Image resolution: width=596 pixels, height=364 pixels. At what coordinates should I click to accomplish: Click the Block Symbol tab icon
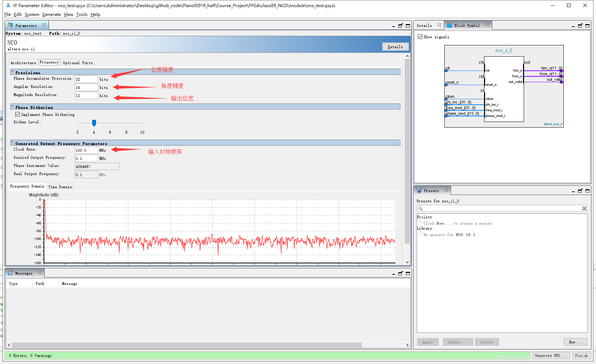click(x=449, y=25)
